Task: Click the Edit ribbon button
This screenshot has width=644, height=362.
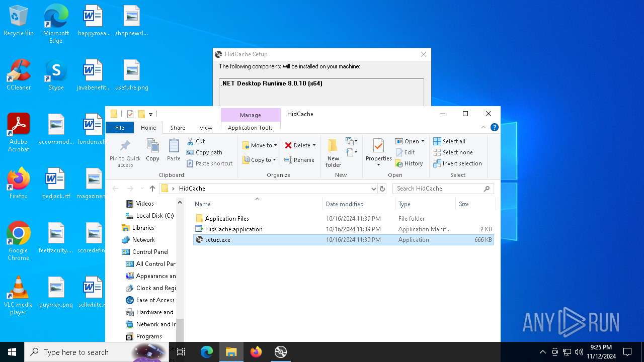Action: click(x=406, y=152)
